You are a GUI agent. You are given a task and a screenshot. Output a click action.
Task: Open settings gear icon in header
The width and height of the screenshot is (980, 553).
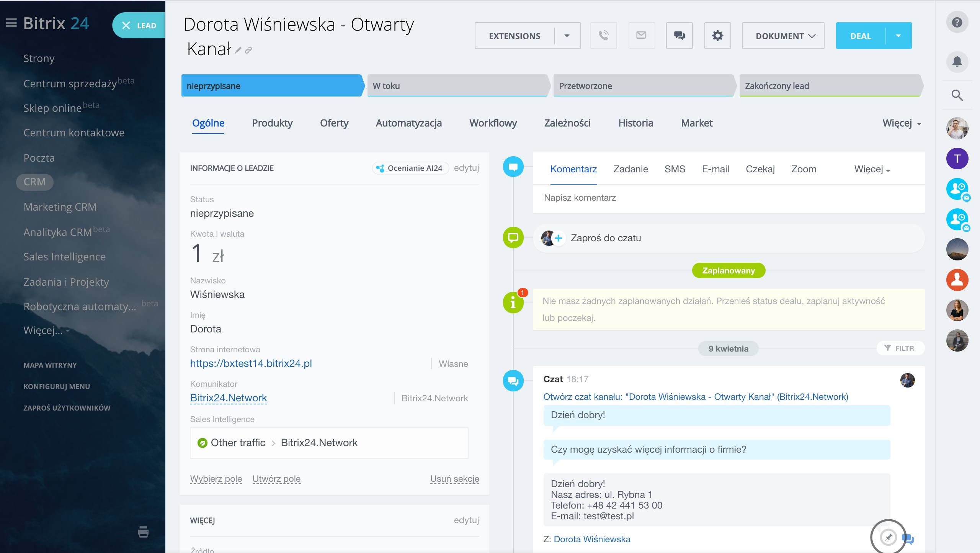click(x=717, y=36)
